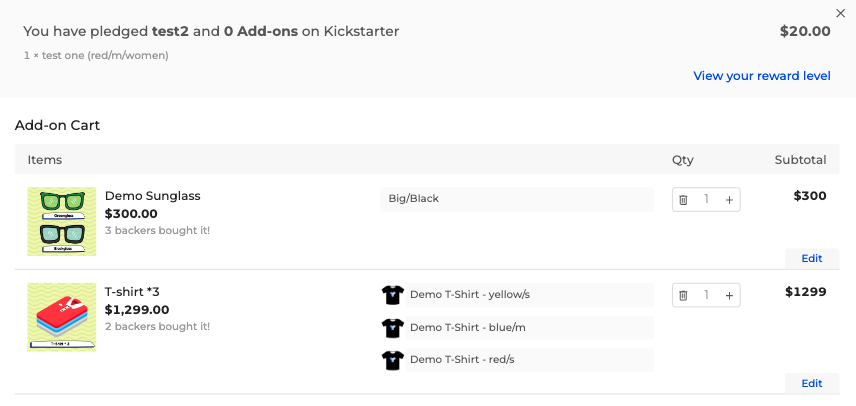Remove T-shirt *3 using trash icon
The width and height of the screenshot is (856, 406).
(x=684, y=296)
